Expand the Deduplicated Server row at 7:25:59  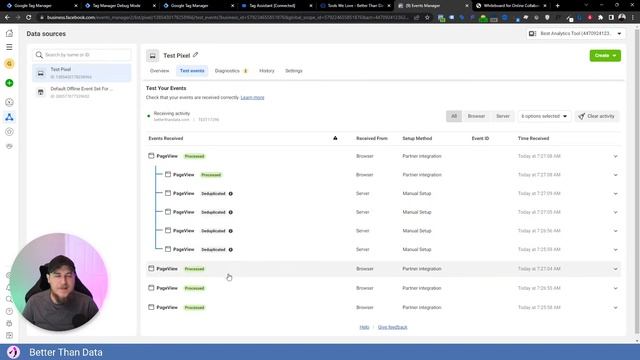click(616, 249)
